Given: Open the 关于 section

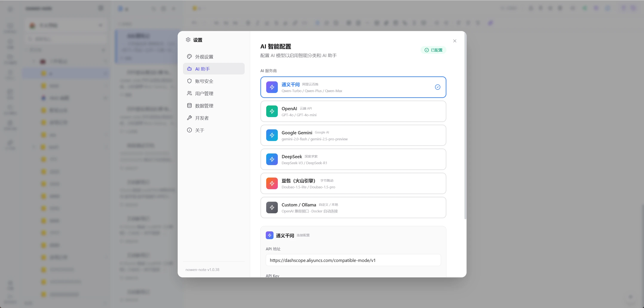Looking at the screenshot, I should coord(214,130).
